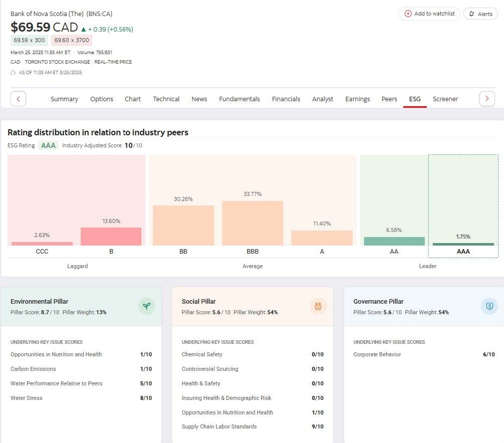Open the Peers tab

[389, 99]
